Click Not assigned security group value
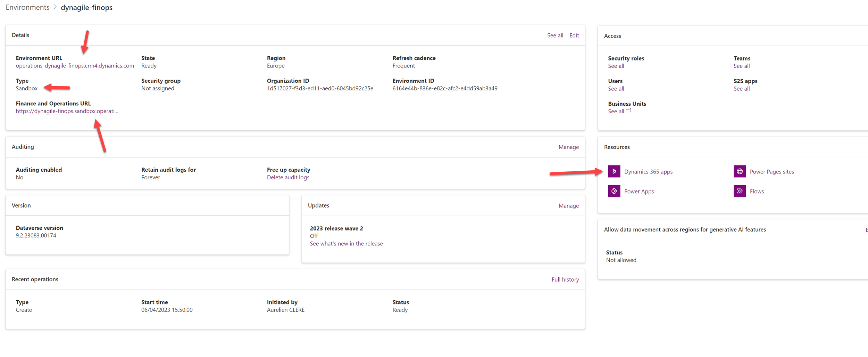The width and height of the screenshot is (868, 357). click(158, 88)
